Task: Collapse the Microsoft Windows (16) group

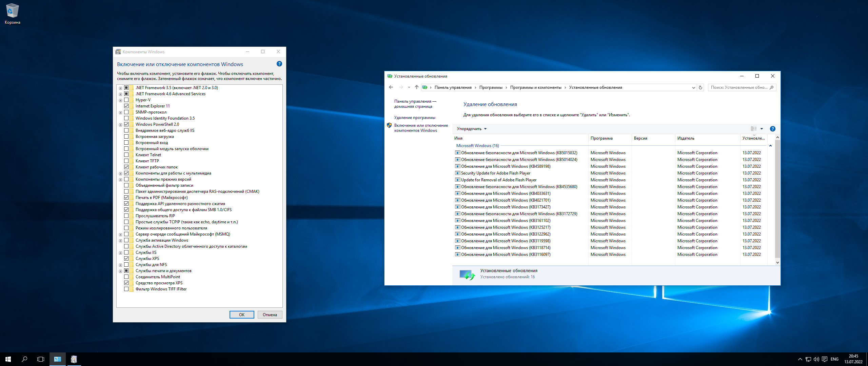Action: click(x=770, y=146)
